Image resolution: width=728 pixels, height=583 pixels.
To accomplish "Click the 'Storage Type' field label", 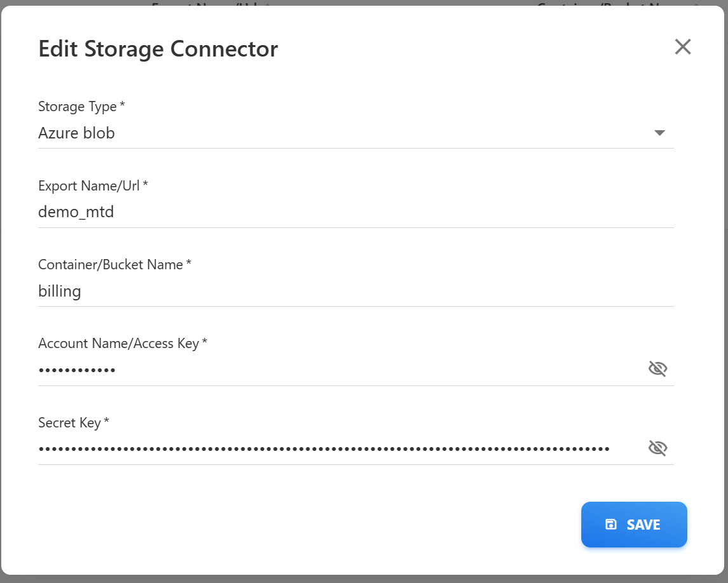I will 78,106.
